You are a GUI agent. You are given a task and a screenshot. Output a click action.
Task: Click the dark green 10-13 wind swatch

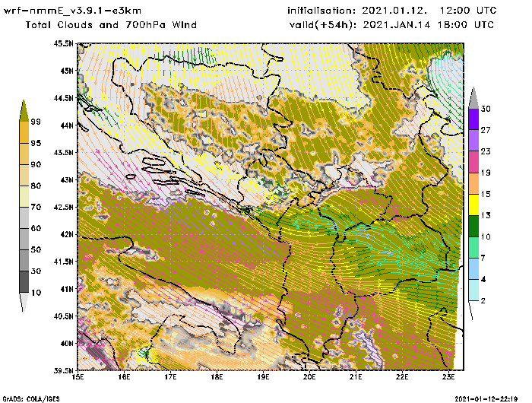pos(473,226)
